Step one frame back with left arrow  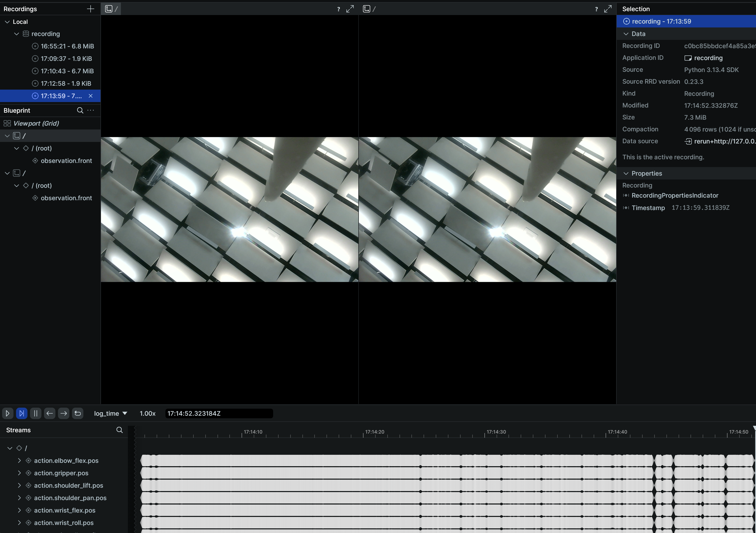[x=50, y=413]
